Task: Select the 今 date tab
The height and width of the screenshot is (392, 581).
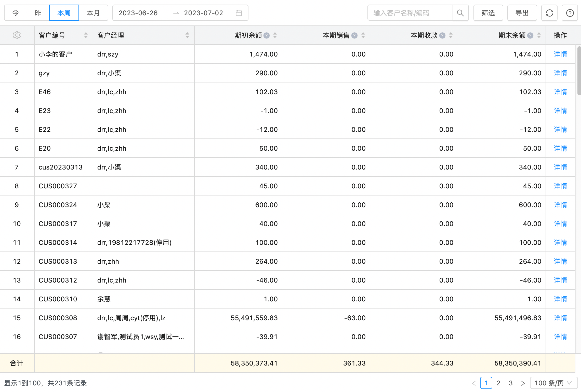Action: (16, 13)
